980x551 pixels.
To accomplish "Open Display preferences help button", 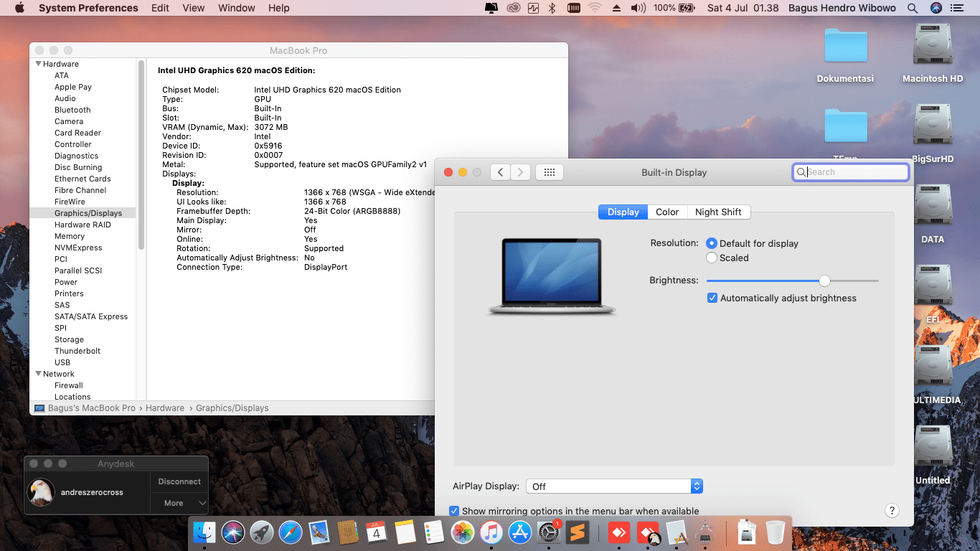I will (892, 510).
